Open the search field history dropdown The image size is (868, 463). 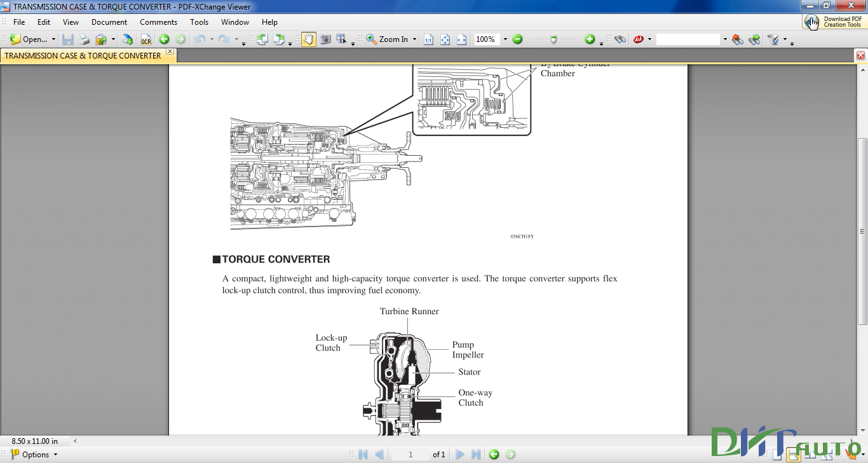(x=724, y=39)
